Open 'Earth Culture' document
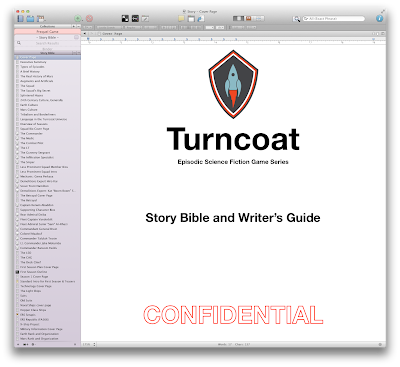400x367 pixels. coord(29,105)
